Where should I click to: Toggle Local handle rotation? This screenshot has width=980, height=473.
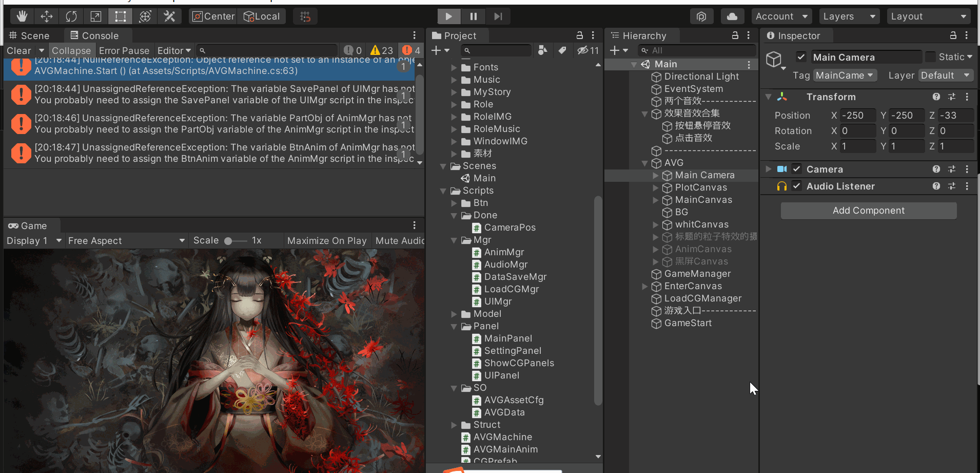[262, 16]
